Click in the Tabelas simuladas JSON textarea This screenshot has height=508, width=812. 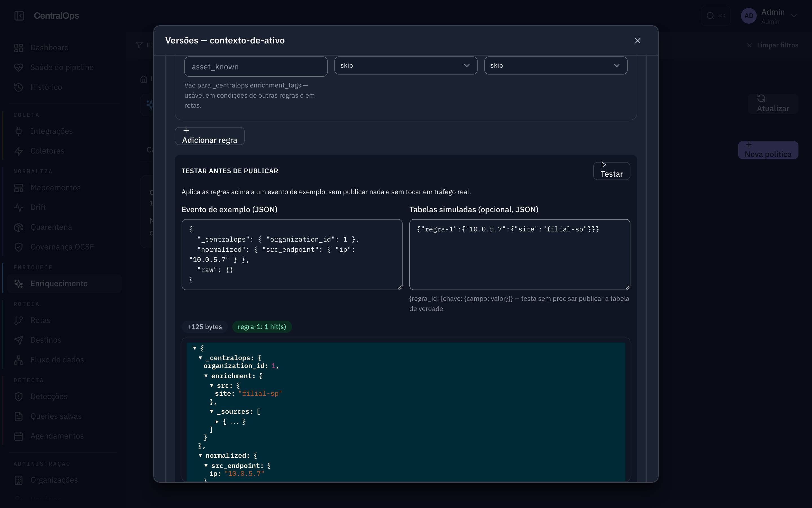coord(520,255)
